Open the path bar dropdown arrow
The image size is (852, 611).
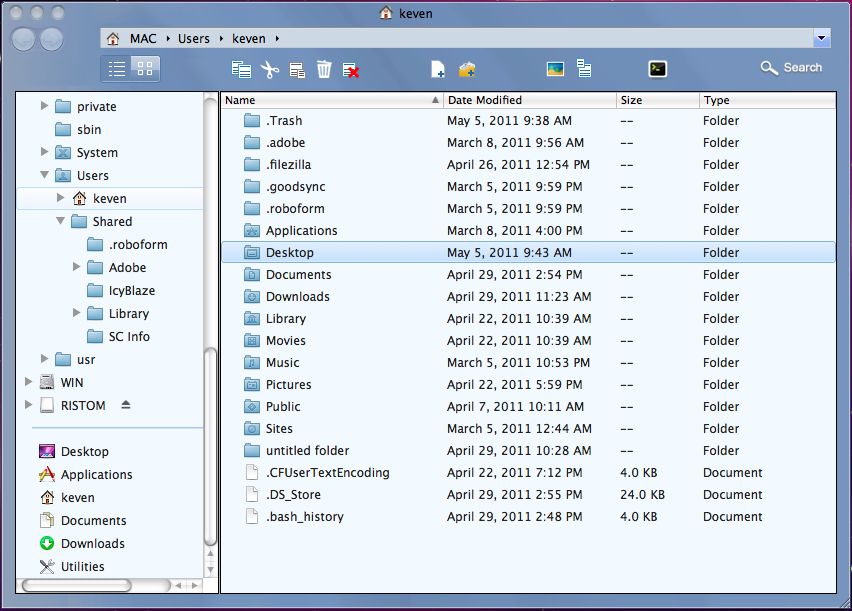[822, 37]
